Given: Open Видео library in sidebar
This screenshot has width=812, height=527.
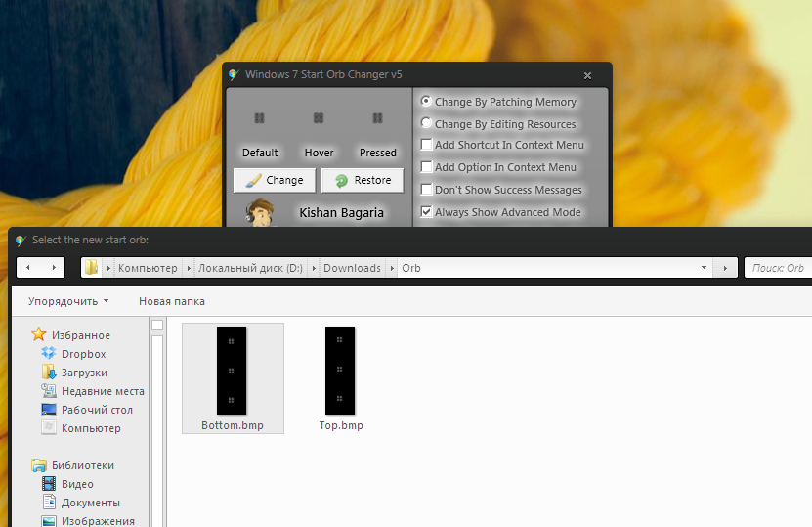Looking at the screenshot, I should pos(77,484).
